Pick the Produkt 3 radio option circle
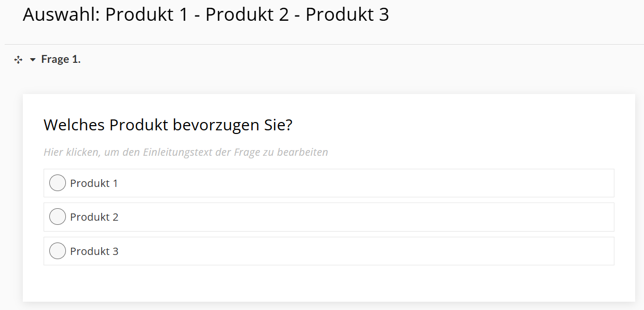This screenshot has height=310, width=644. pos(58,251)
